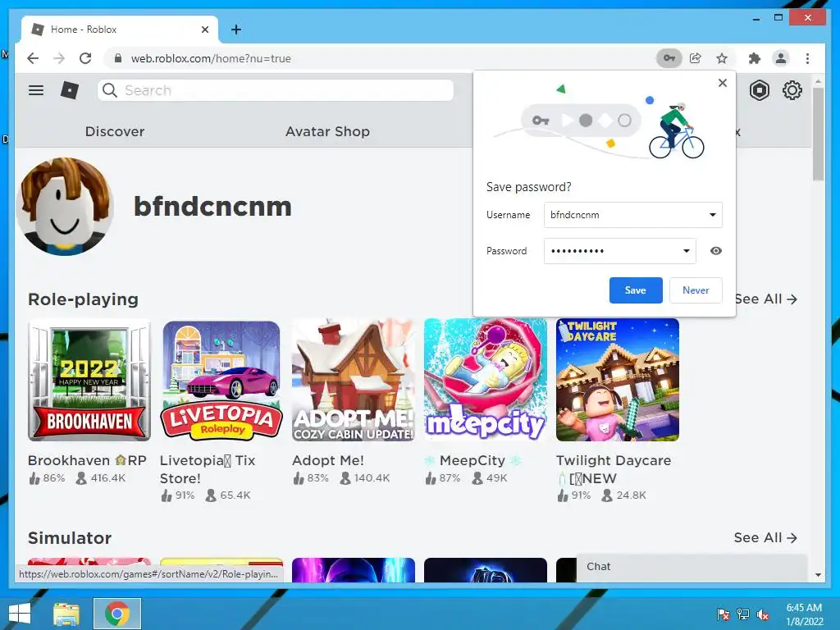Show the password with the eye icon

click(715, 251)
